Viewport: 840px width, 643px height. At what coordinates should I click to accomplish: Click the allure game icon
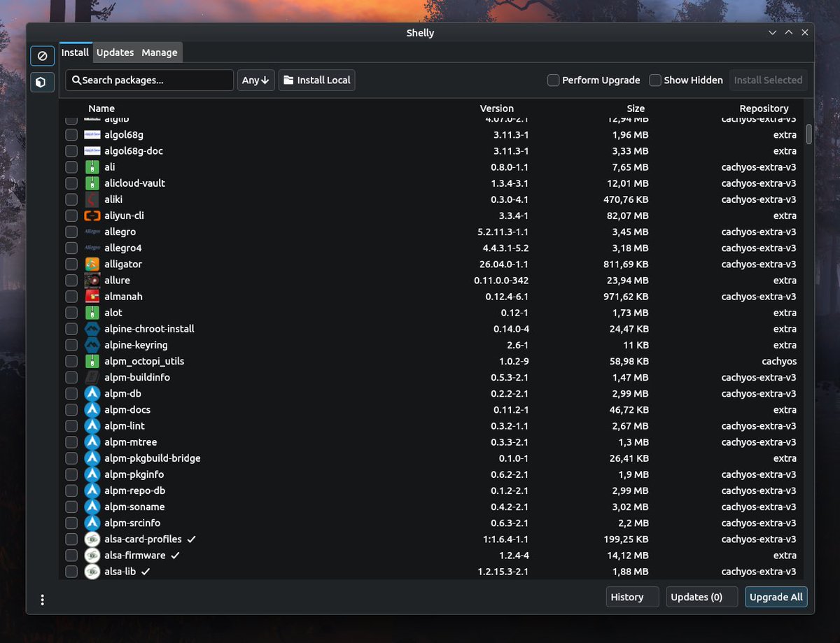(x=92, y=280)
